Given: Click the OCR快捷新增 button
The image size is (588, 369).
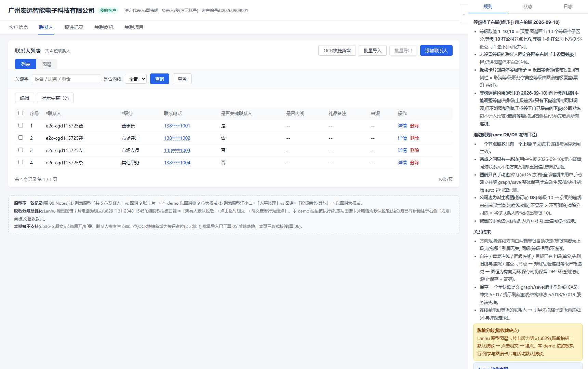Looking at the screenshot, I should [x=337, y=51].
